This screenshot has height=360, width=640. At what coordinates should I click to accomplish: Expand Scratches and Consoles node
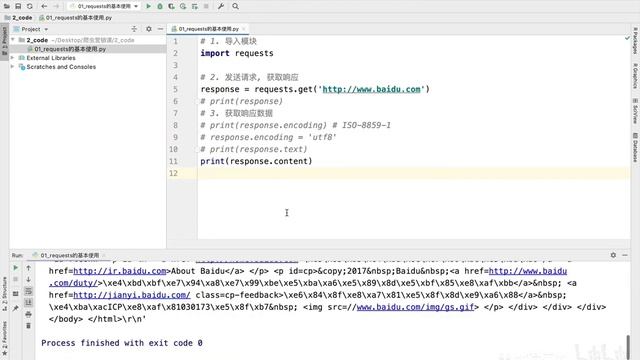[13, 67]
